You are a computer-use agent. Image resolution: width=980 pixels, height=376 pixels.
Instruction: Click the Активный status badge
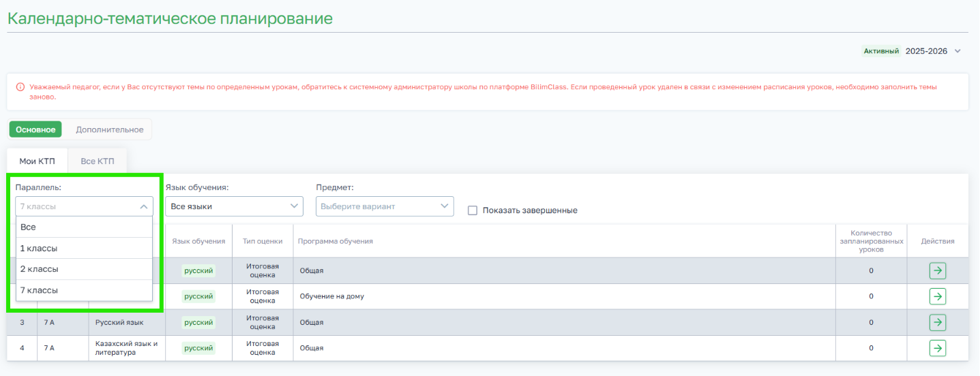881,51
